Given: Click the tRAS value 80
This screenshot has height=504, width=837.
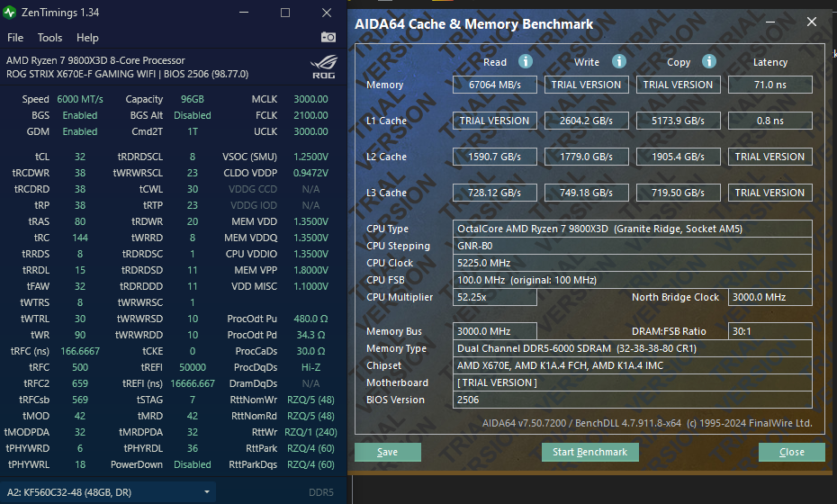Looking at the screenshot, I should 80,221.
